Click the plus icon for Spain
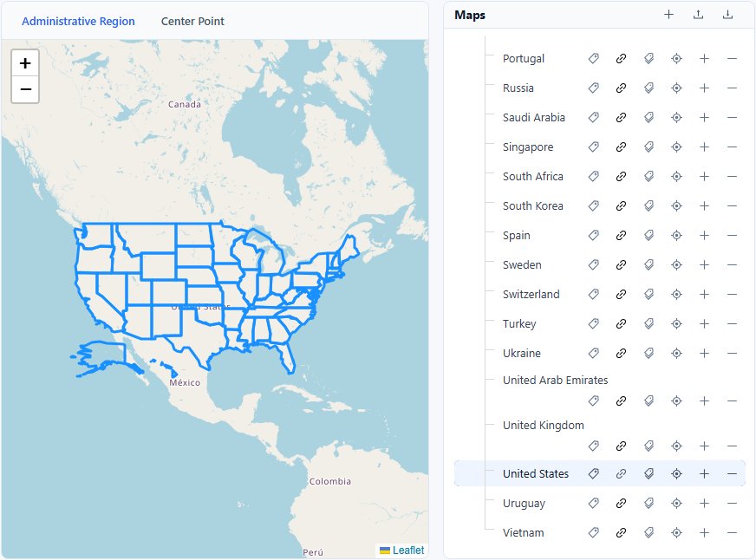The image size is (756, 560). coord(704,235)
